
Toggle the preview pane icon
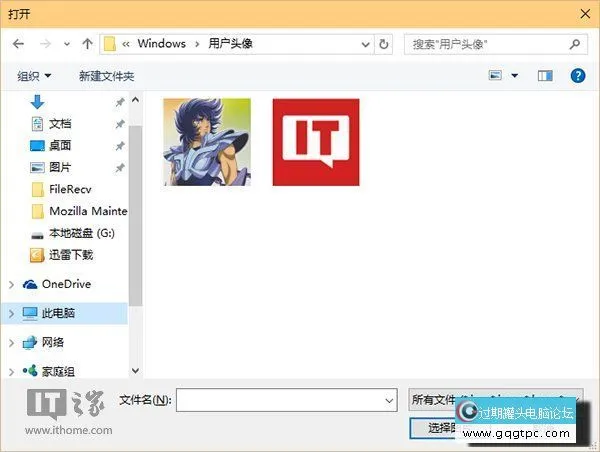coord(545,76)
